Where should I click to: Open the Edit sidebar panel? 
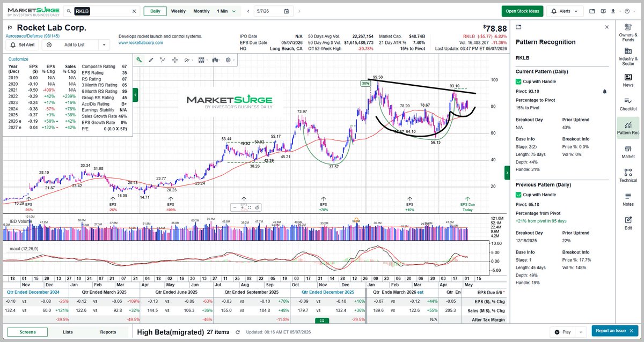tap(628, 223)
